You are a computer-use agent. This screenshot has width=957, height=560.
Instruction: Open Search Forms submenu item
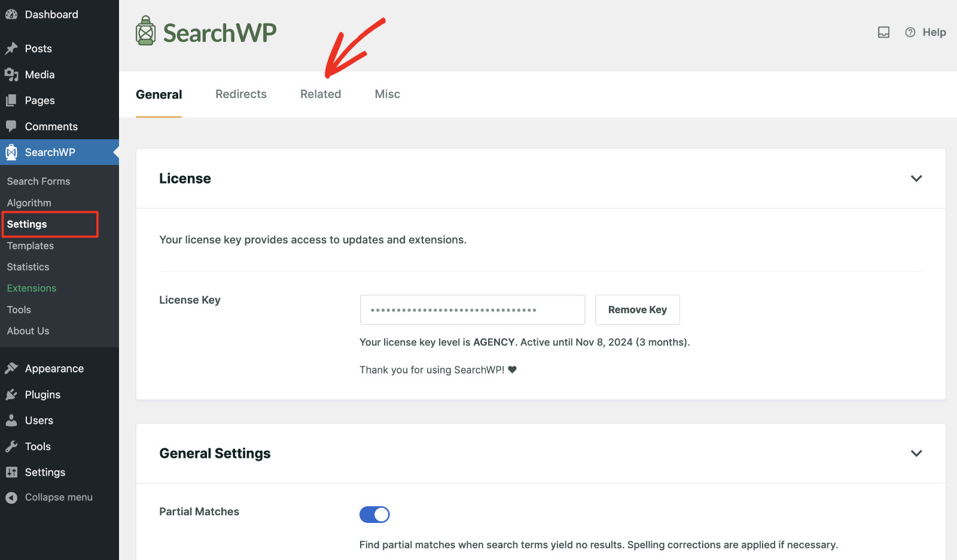click(x=38, y=181)
